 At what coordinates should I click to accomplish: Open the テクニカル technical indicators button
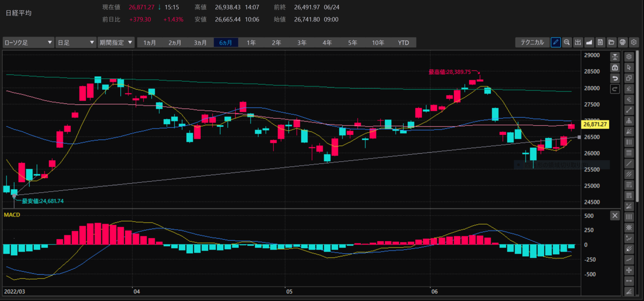(532, 42)
